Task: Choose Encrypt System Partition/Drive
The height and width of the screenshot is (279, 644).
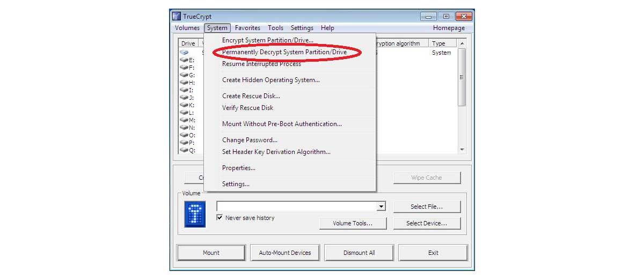Action: [268, 40]
